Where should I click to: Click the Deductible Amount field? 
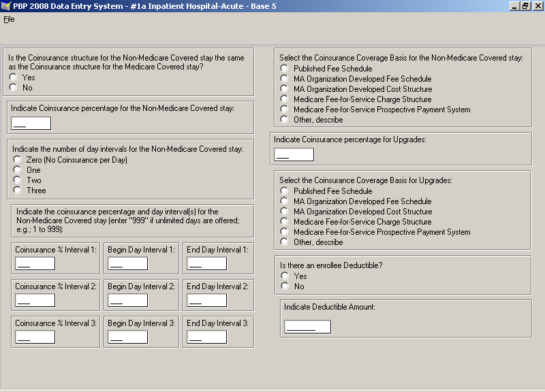[x=308, y=327]
